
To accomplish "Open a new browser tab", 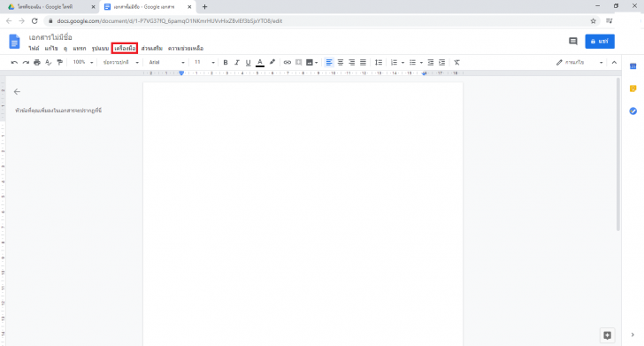I will click(204, 7).
